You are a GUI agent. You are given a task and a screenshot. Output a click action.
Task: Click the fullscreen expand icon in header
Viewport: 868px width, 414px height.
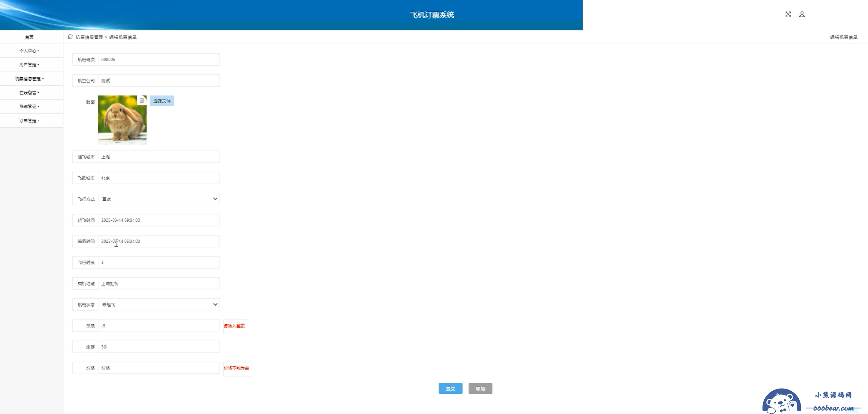[788, 14]
